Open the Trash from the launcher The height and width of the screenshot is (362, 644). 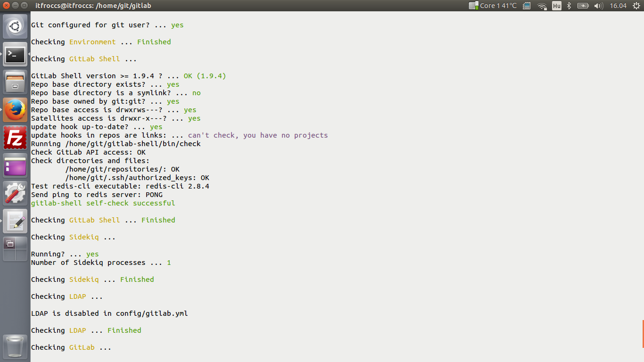15,346
